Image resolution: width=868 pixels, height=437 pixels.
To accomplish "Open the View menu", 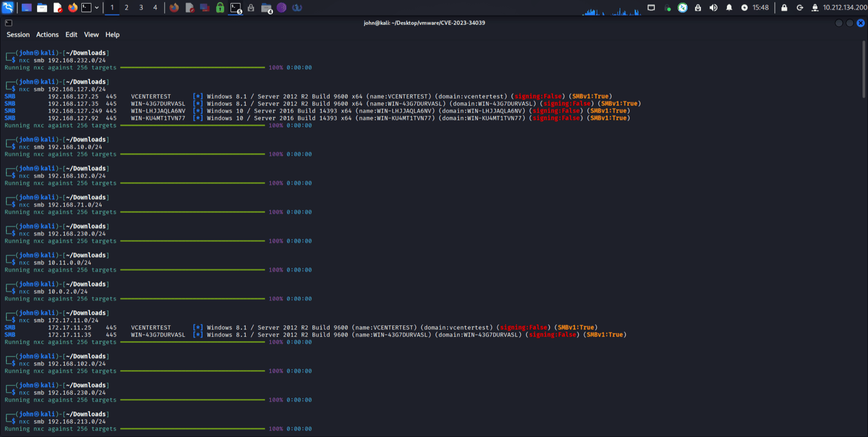I will pos(91,35).
